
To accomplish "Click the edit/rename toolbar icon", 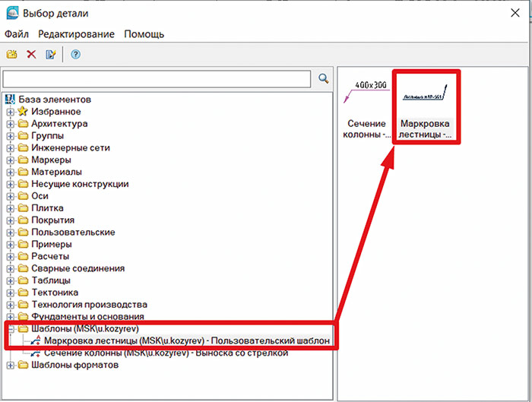I will coord(51,54).
